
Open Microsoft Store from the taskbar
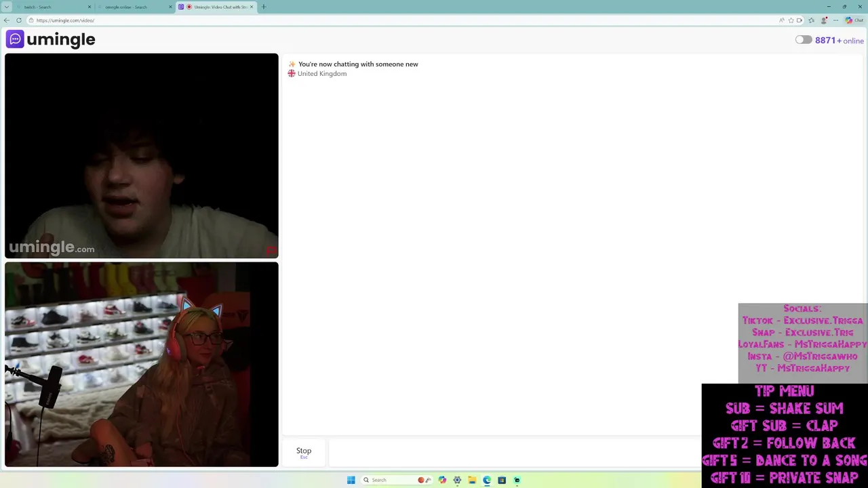[x=502, y=480]
